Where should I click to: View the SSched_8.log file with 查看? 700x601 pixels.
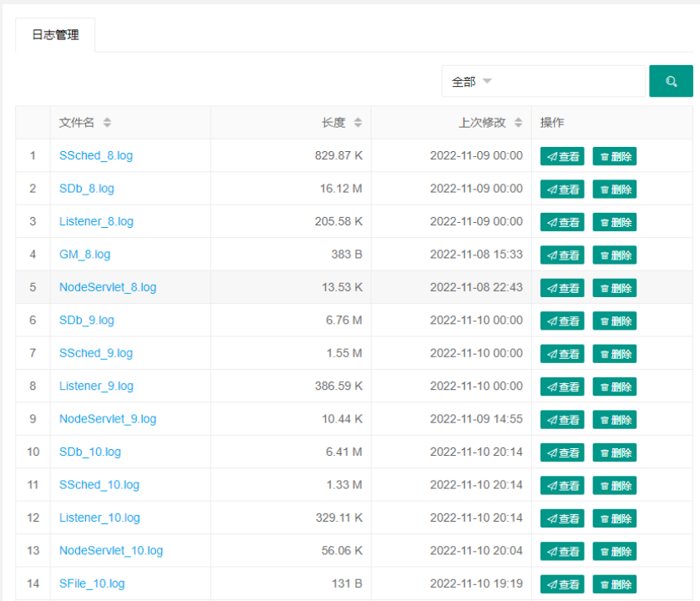pos(562,156)
